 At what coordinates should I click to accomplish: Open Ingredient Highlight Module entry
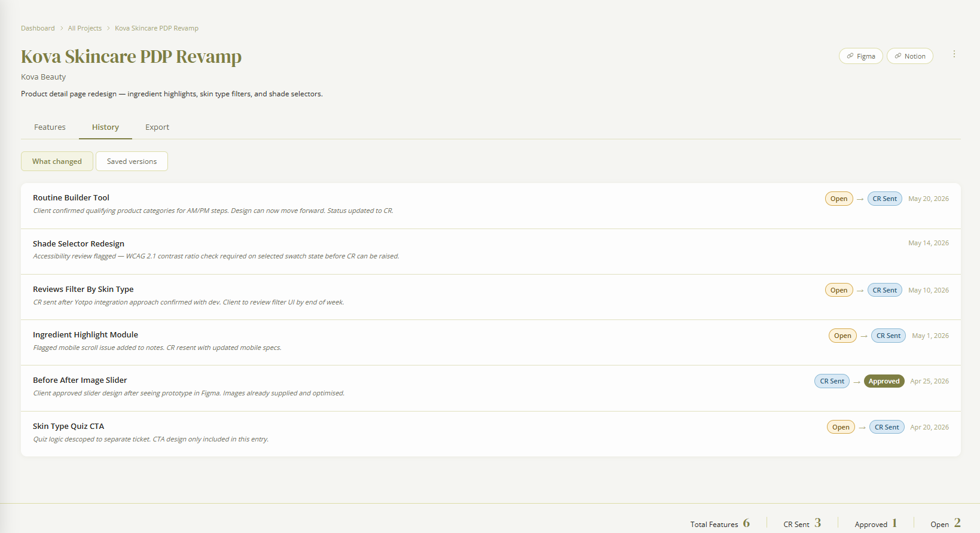(x=490, y=343)
